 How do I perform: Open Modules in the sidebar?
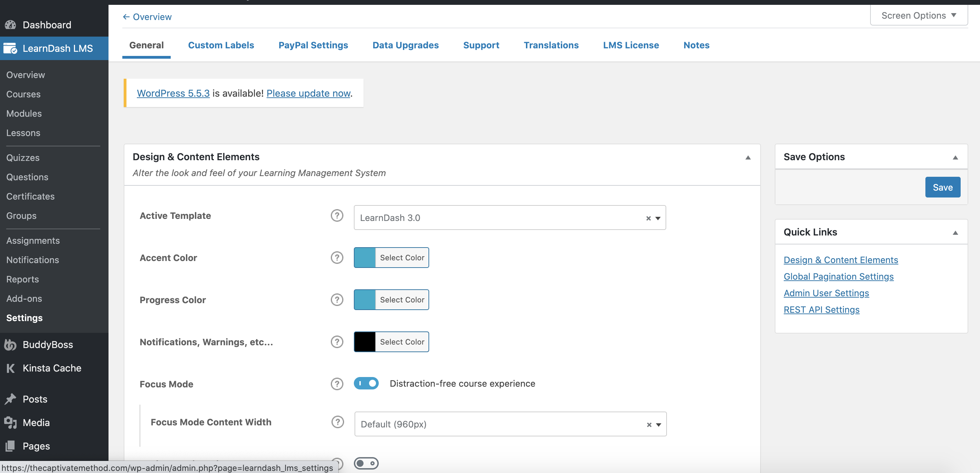(x=24, y=114)
